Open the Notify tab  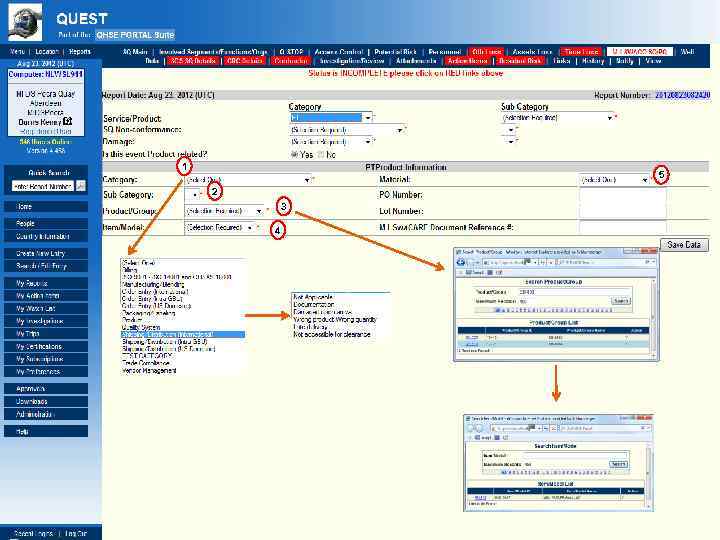[624, 61]
